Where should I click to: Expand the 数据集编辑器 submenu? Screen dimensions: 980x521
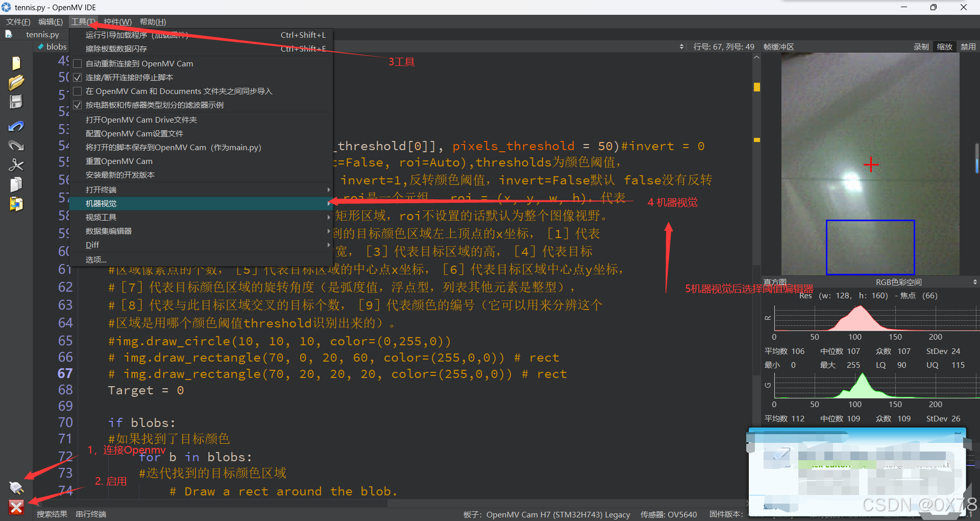pos(201,231)
